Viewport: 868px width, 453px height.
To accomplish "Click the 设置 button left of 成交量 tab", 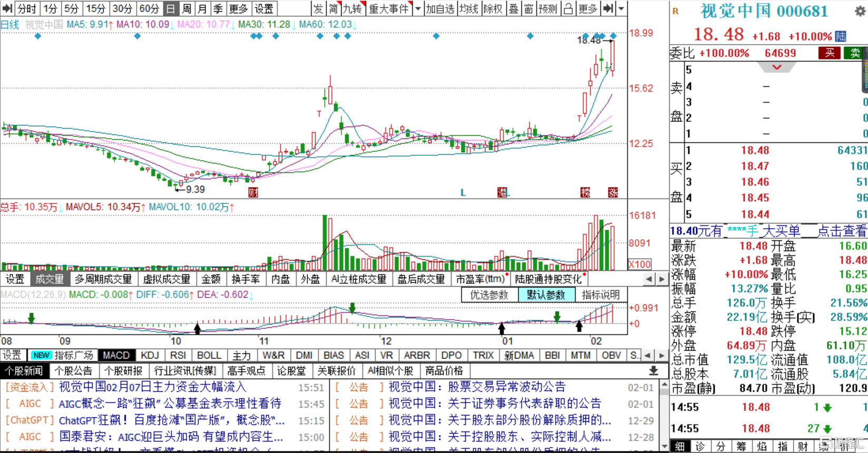I will coord(15,279).
